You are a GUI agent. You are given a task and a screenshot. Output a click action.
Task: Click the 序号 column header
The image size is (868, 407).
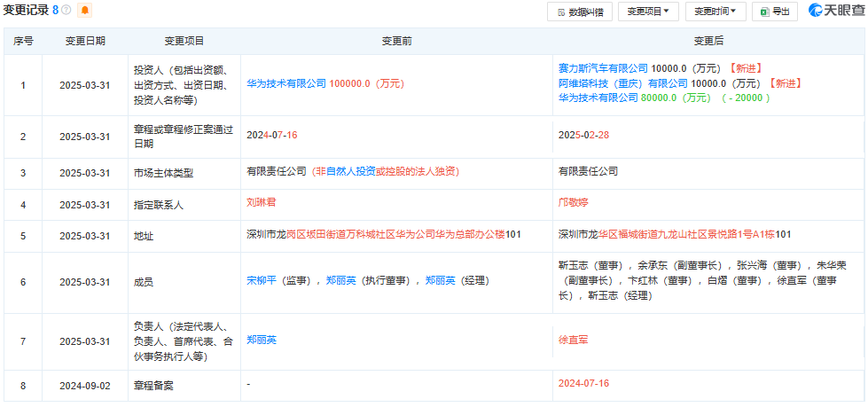[x=23, y=41]
